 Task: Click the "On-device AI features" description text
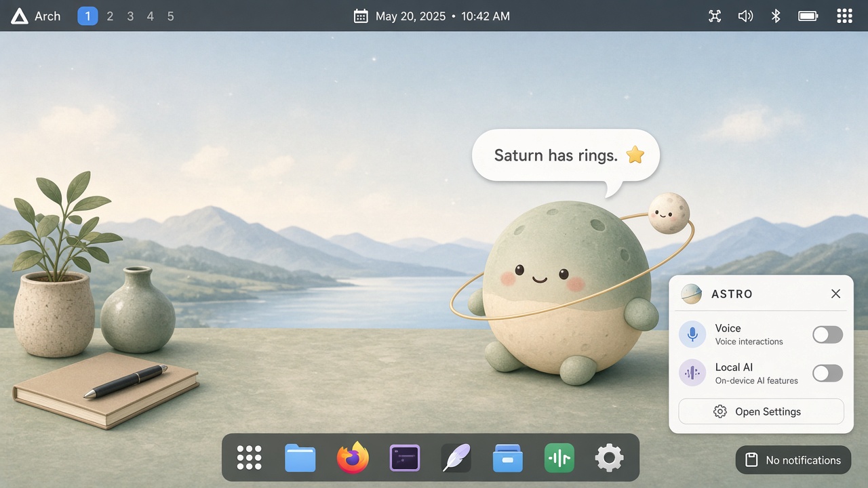(757, 381)
